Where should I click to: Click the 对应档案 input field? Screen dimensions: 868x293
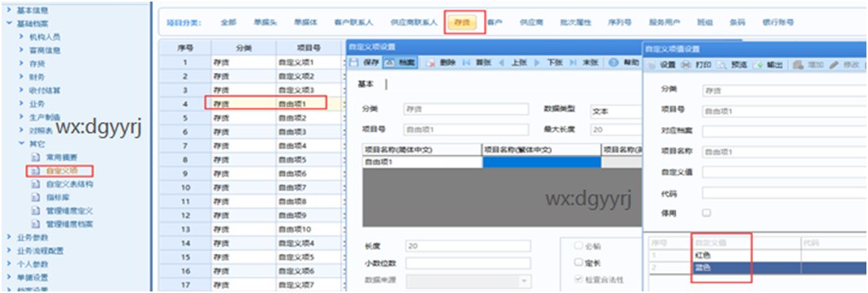(785, 131)
